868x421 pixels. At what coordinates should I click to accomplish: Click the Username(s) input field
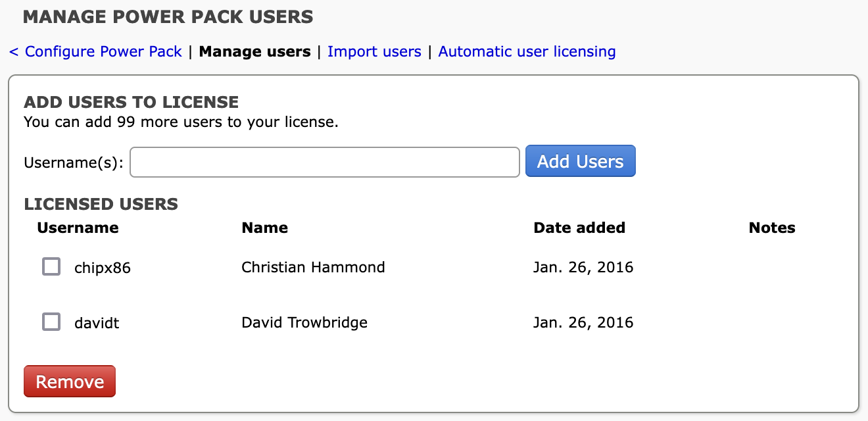click(325, 162)
